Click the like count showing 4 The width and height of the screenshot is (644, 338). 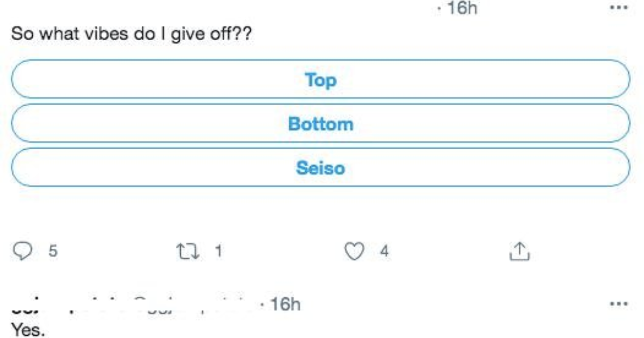click(x=384, y=251)
